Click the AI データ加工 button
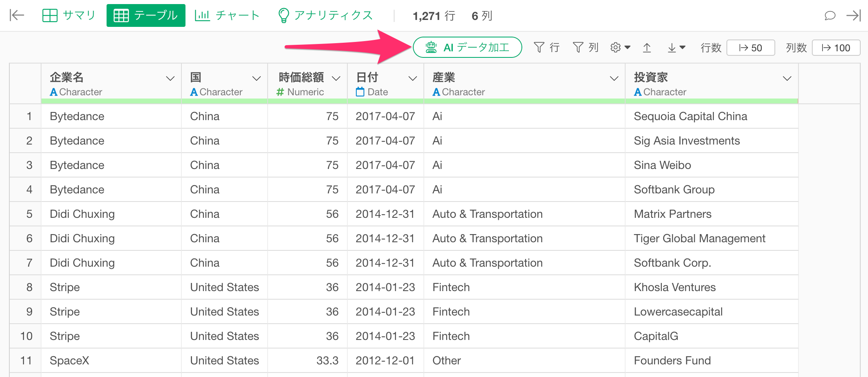Viewport: 868px width, 377px height. (467, 47)
